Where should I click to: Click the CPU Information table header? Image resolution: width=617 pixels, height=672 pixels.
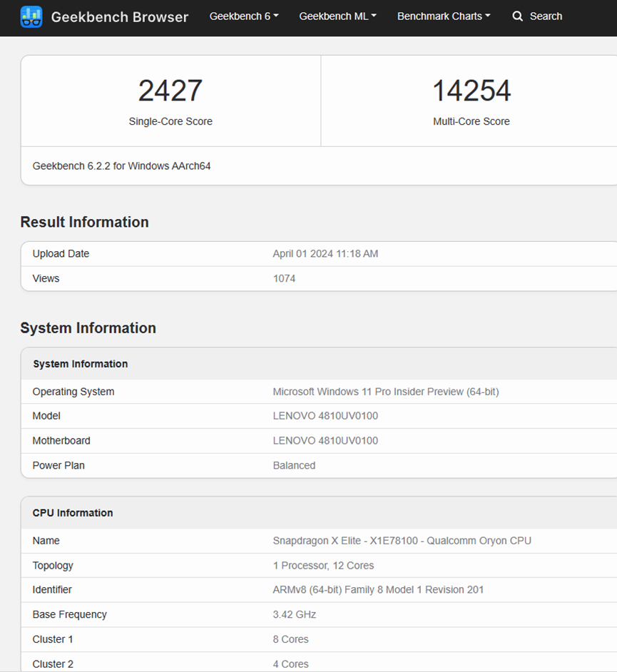coord(73,513)
